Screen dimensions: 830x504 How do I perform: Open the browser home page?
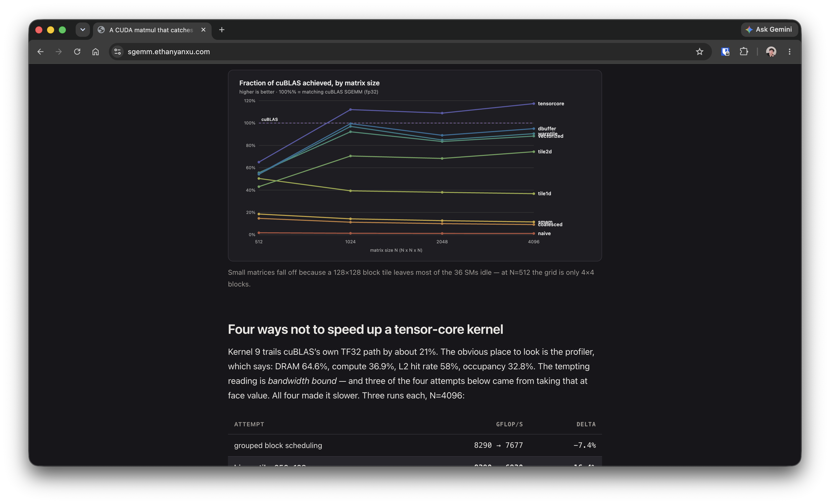(x=96, y=52)
